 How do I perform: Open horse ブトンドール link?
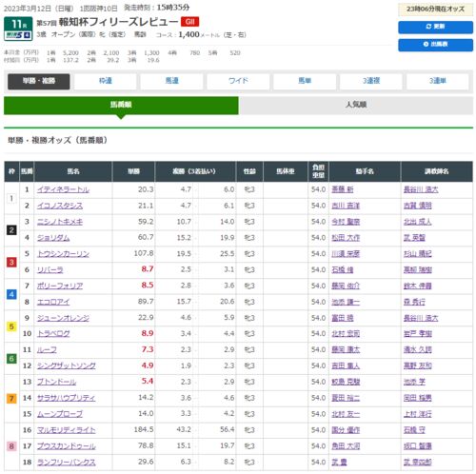(56, 382)
